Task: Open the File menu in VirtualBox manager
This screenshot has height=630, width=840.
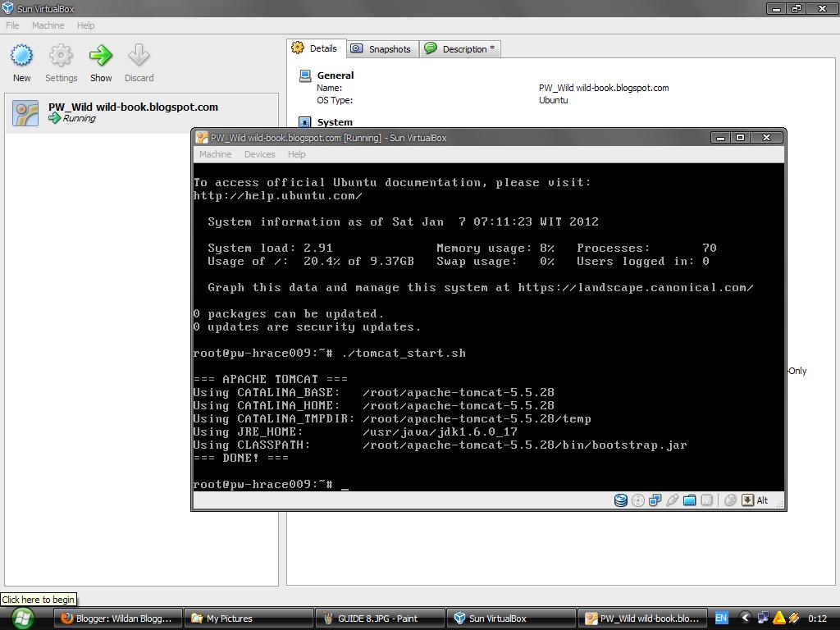Action: coord(12,25)
